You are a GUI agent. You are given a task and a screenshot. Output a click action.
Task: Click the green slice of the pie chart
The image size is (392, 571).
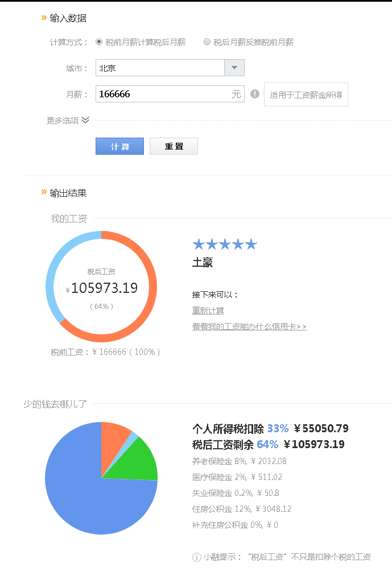coord(142,460)
